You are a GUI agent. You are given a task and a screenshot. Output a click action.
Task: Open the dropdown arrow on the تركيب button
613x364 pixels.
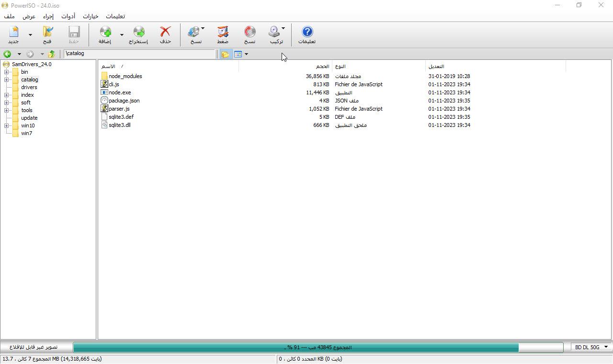pos(283,29)
